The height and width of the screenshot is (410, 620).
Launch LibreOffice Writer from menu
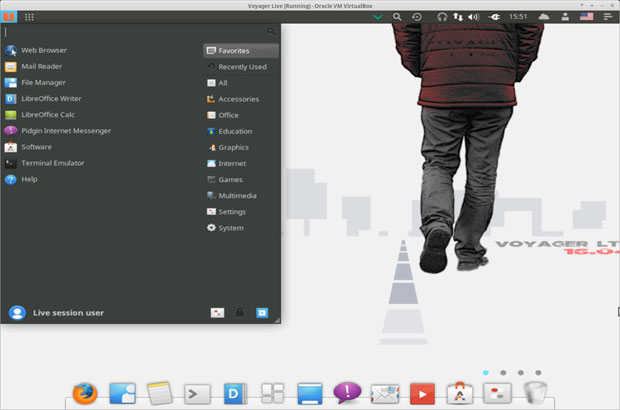[x=101, y=98]
